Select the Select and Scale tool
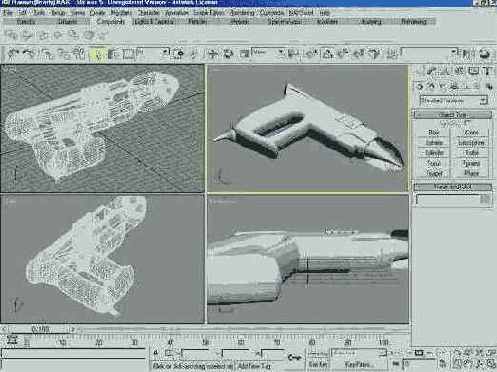497x372 pixels. click(x=244, y=53)
